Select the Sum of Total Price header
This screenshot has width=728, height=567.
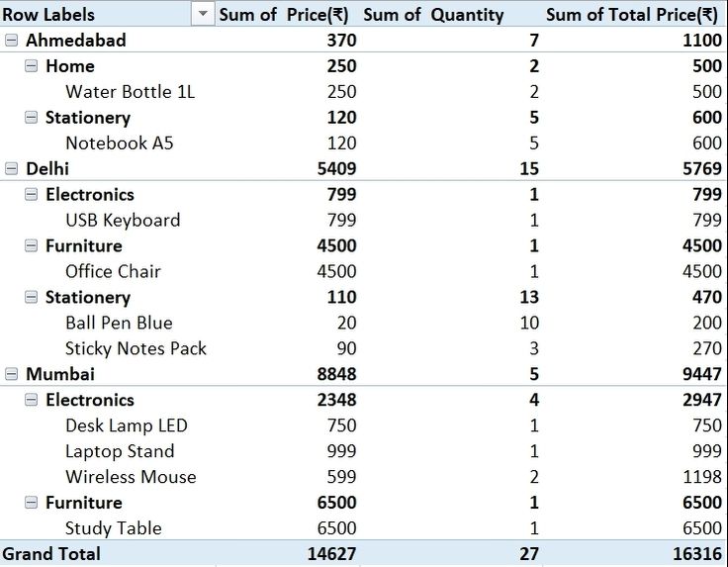click(631, 14)
